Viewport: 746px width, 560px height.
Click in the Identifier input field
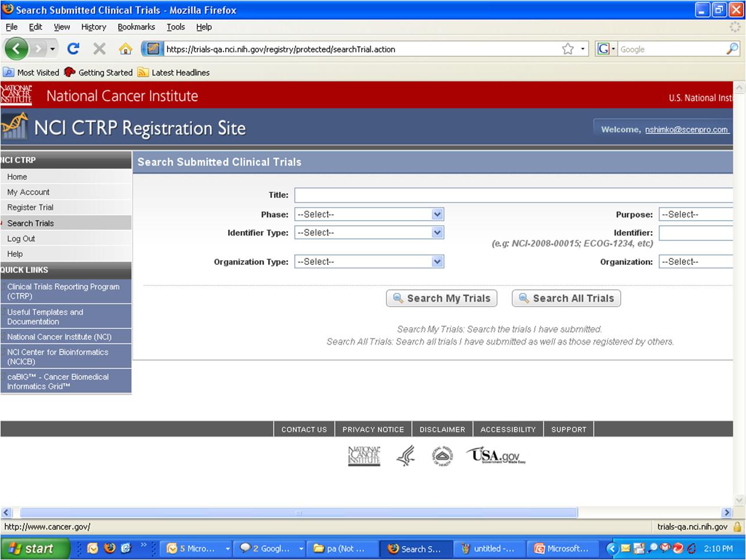(695, 233)
